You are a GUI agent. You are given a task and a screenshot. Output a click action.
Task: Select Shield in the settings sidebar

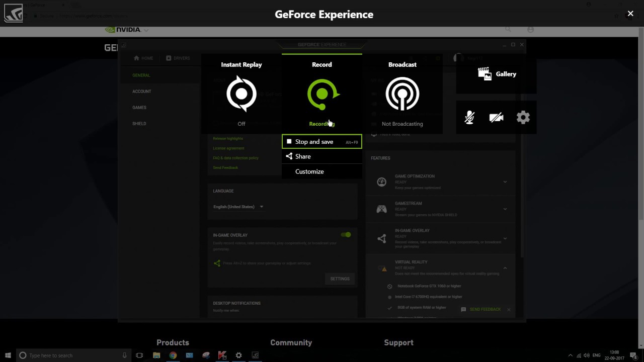point(139,124)
